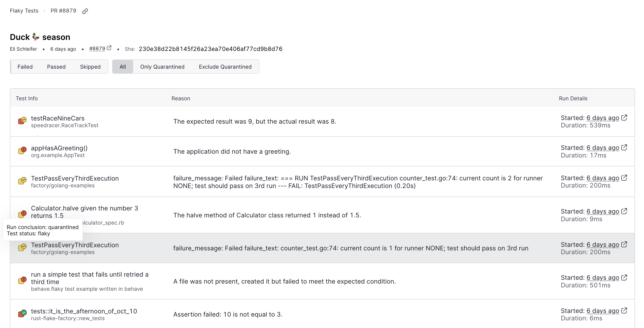Filter tests by Failed
Viewport: 644px width, 328px height.
click(25, 67)
